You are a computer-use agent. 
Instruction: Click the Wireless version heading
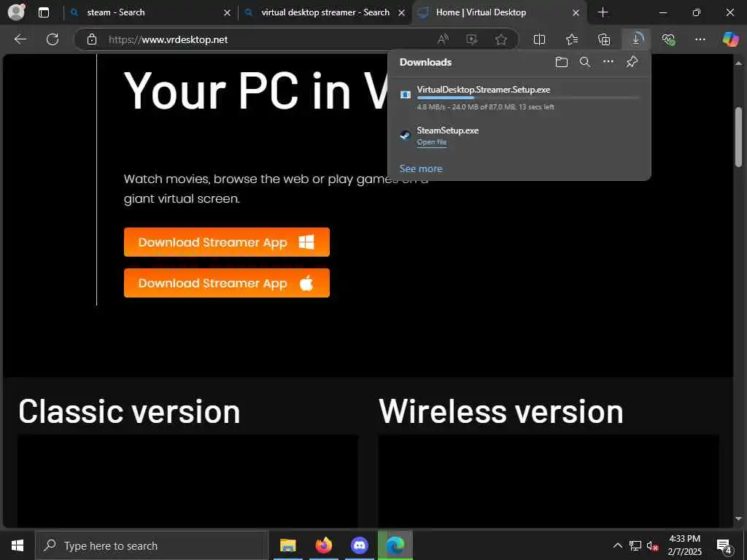(x=500, y=411)
